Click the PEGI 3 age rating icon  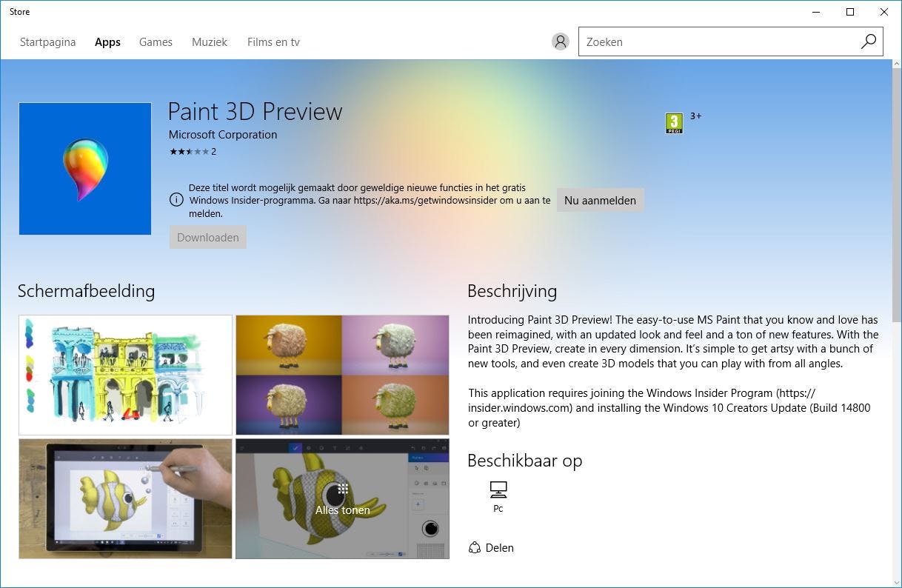674,123
